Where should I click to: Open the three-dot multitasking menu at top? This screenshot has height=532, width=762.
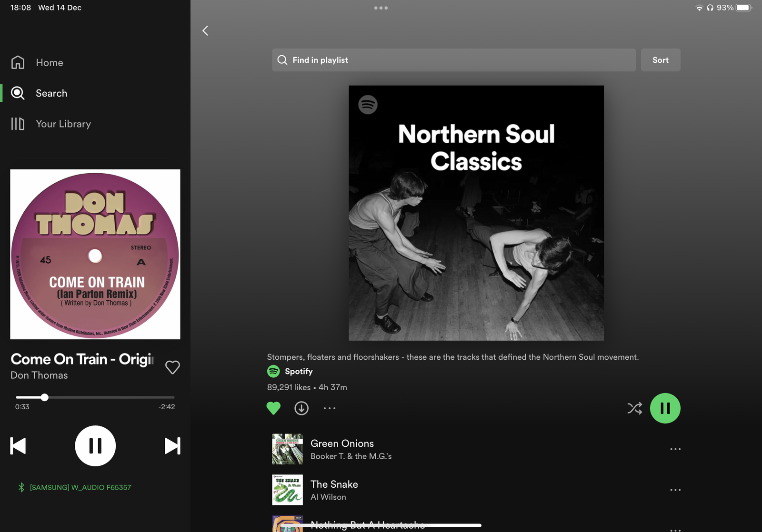[381, 8]
